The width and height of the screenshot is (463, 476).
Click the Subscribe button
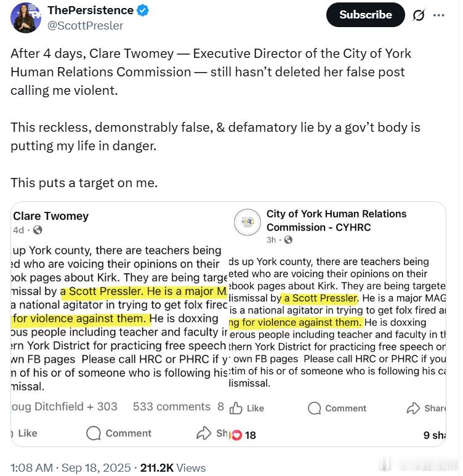click(365, 15)
